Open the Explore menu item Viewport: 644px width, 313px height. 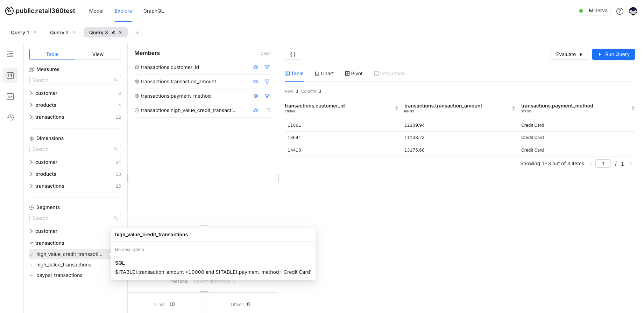[123, 11]
